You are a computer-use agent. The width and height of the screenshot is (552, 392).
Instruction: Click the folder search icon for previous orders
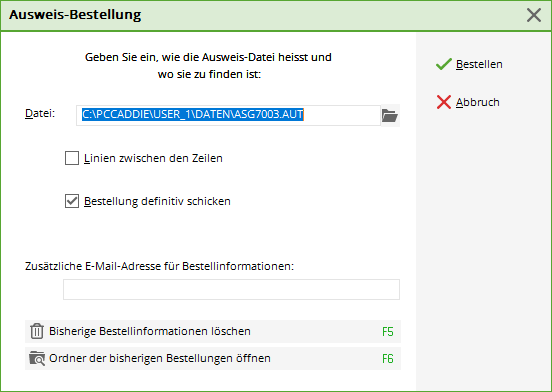coord(37,358)
